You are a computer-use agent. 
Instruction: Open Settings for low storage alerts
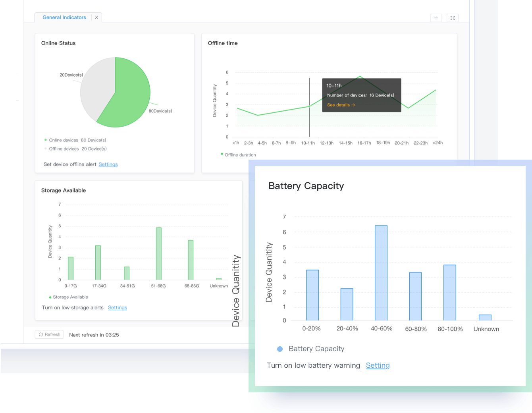[x=118, y=307]
